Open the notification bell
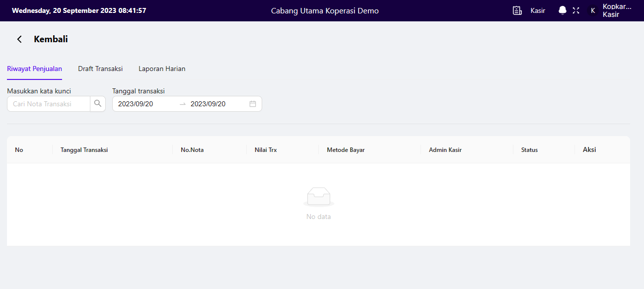 pyautogui.click(x=562, y=10)
